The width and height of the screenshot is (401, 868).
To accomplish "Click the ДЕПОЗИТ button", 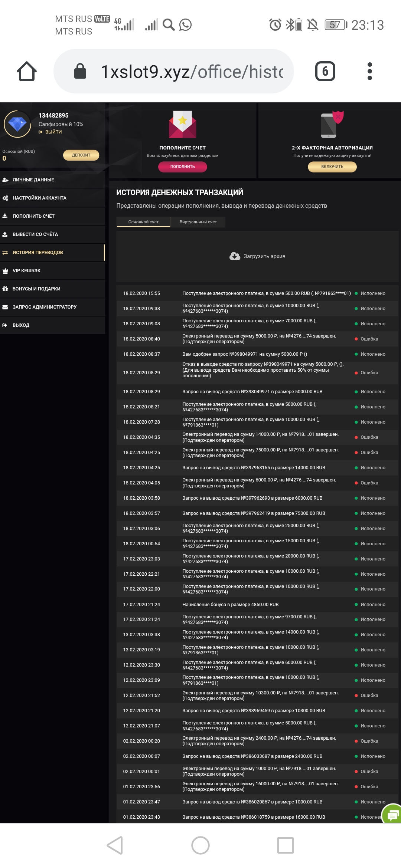I will coord(81,155).
